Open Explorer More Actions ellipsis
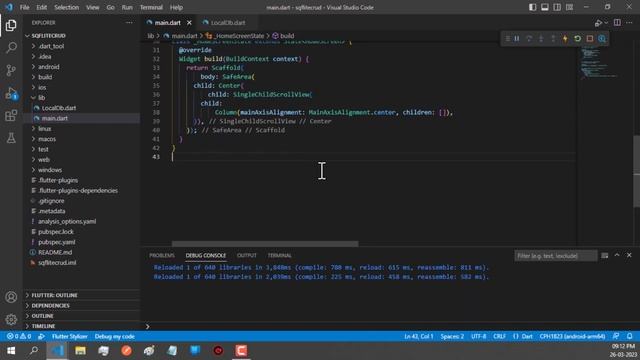Screen dimensions: 640x360 129,23
